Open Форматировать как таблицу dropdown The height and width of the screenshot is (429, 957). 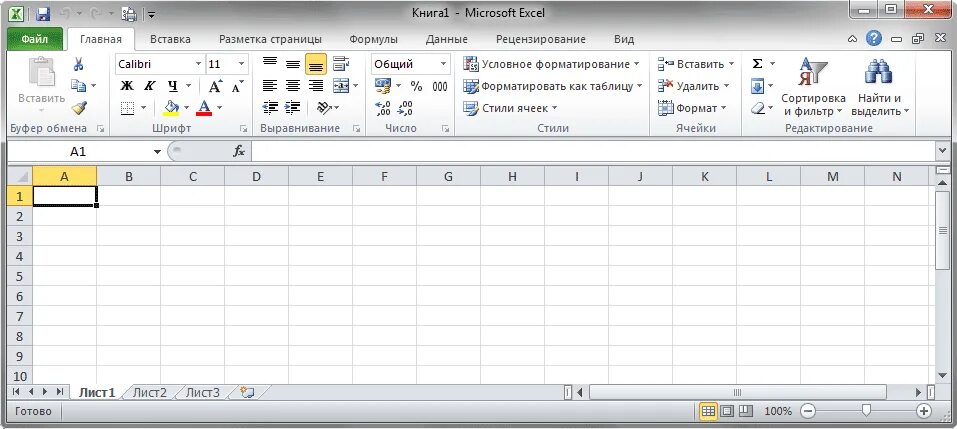[552, 86]
